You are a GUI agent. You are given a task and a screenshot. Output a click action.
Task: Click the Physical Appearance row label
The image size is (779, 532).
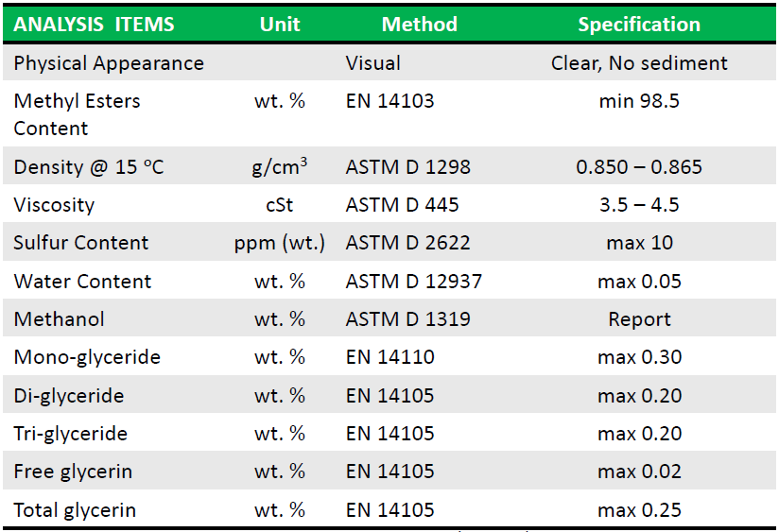109,63
